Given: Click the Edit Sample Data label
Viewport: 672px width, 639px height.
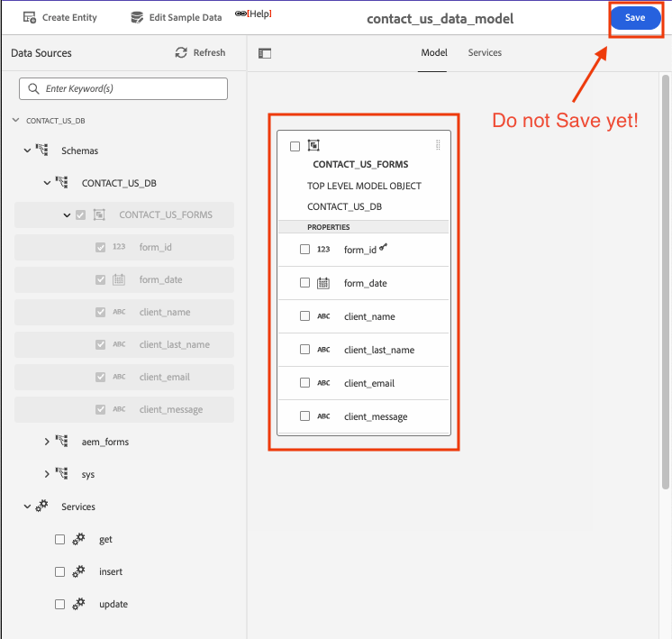Looking at the screenshot, I should 186,18.
